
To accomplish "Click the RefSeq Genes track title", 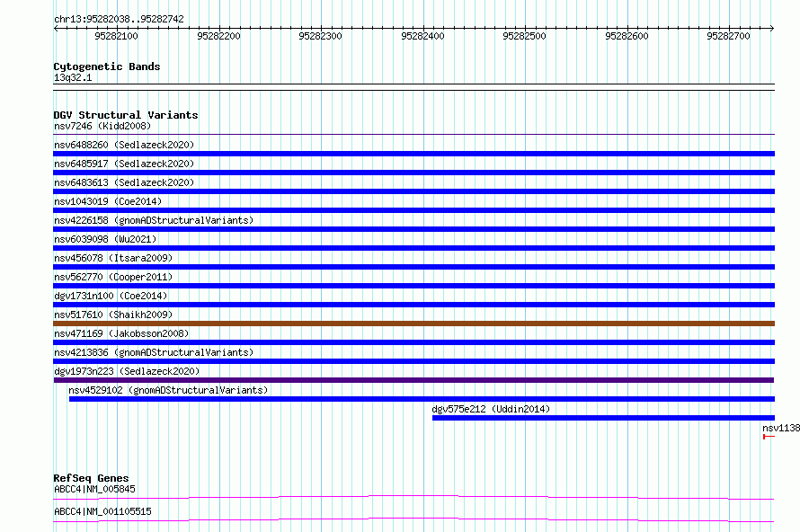I will point(91,478).
